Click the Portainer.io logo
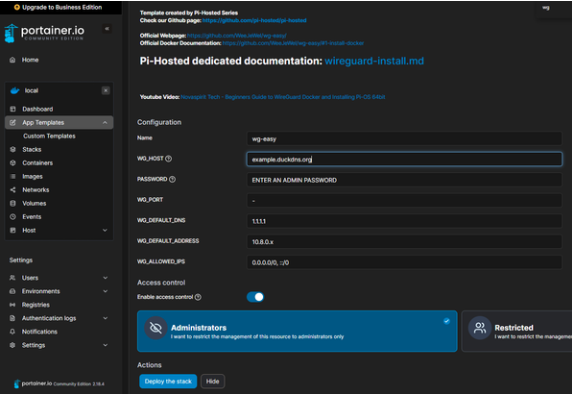Screen dimensions: 572x394 [x=44, y=33]
